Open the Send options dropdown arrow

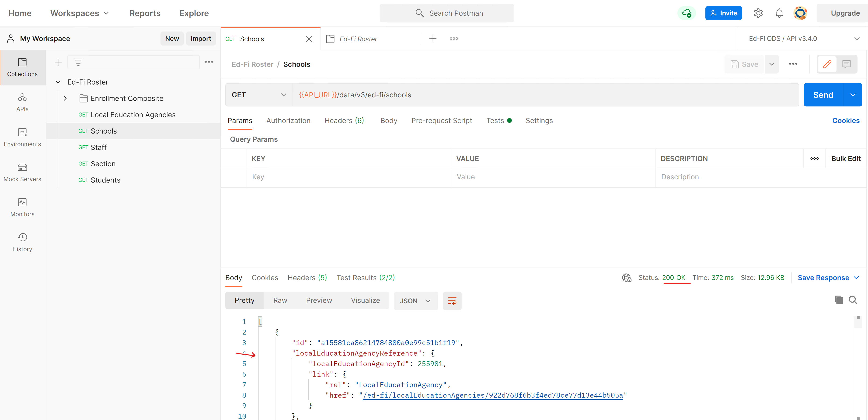coord(853,95)
